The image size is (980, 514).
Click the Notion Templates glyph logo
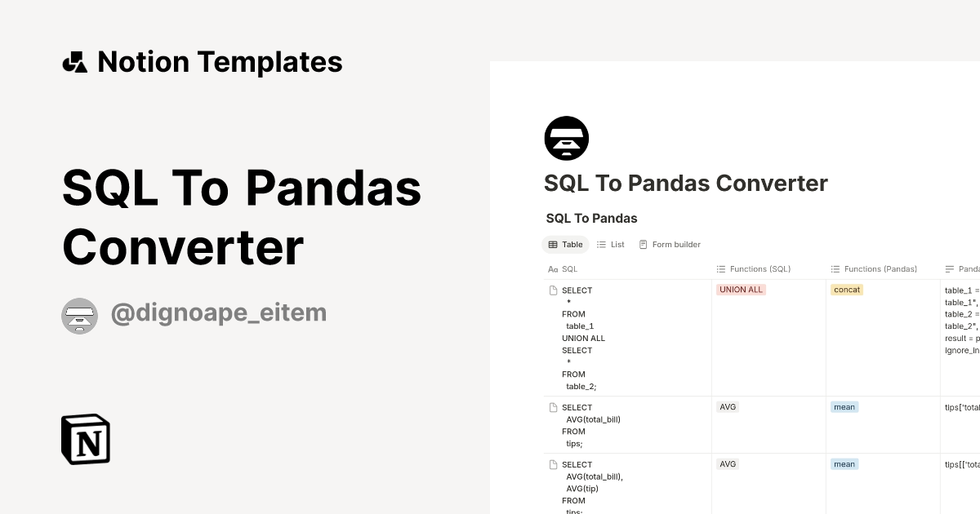[76, 61]
